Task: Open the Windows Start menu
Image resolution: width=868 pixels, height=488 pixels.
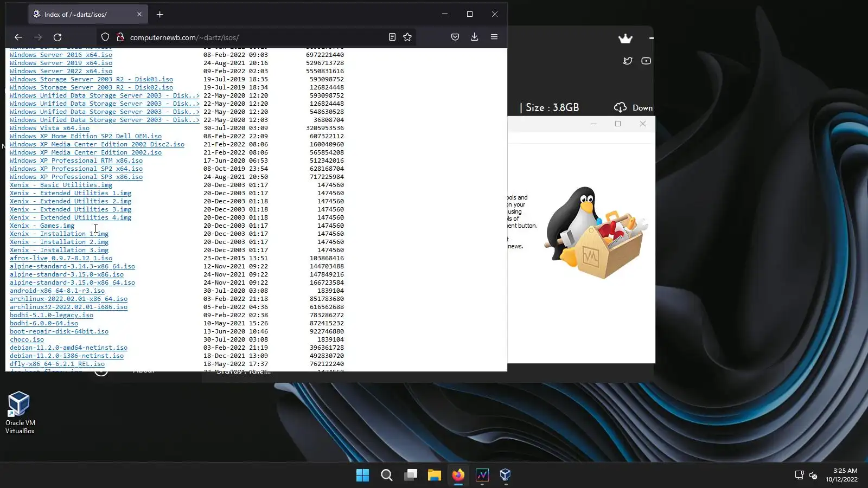Action: (x=362, y=476)
